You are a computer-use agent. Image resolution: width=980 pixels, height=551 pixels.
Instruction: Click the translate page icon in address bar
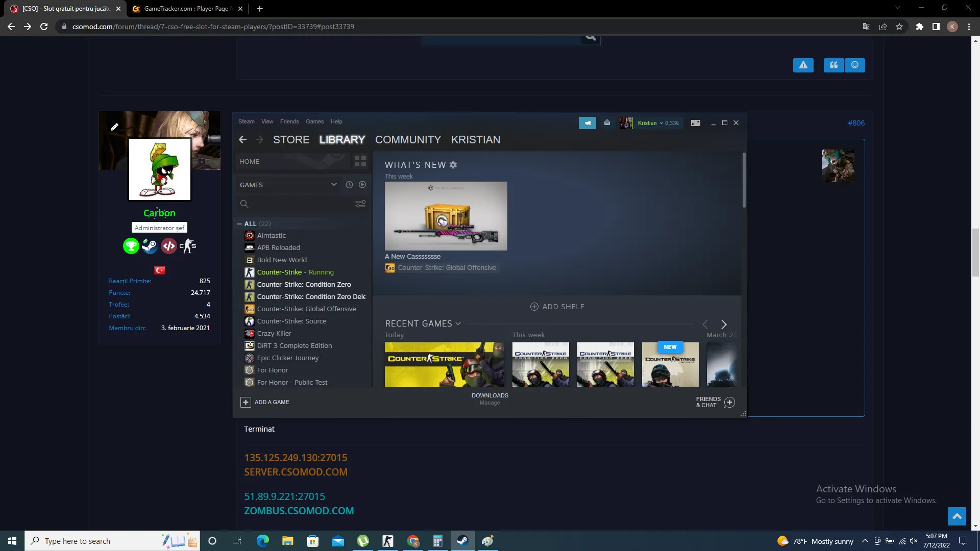[x=867, y=27]
